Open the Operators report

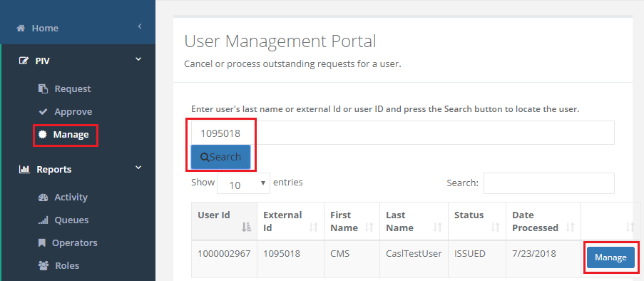(x=75, y=242)
